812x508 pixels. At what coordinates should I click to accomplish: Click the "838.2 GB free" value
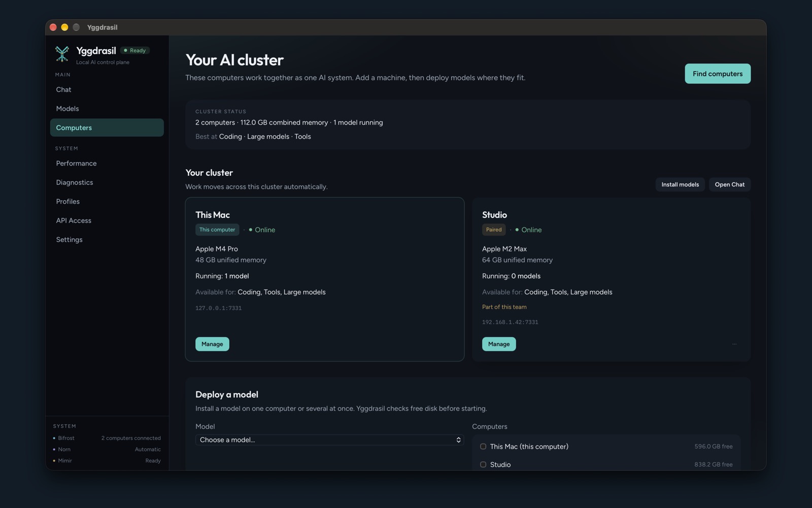tap(714, 464)
